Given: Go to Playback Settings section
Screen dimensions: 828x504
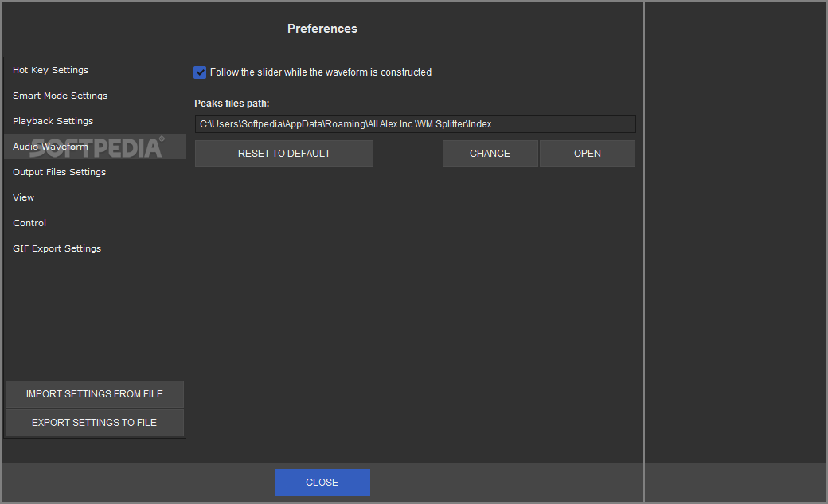Looking at the screenshot, I should coord(53,121).
